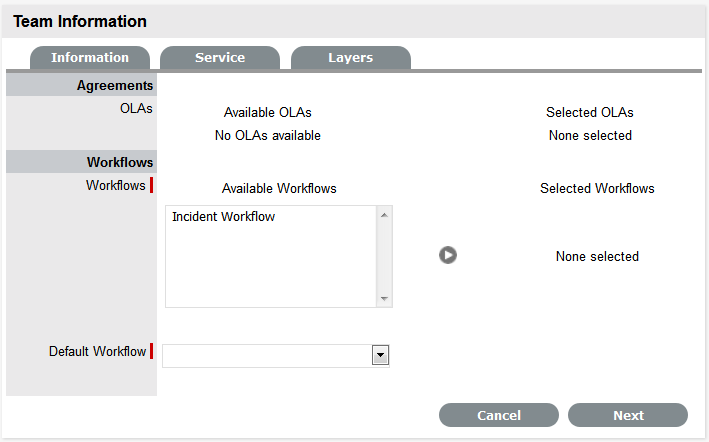The image size is (709, 442).
Task: Click scroll-up arrow in Available Workflows list
Action: click(385, 214)
